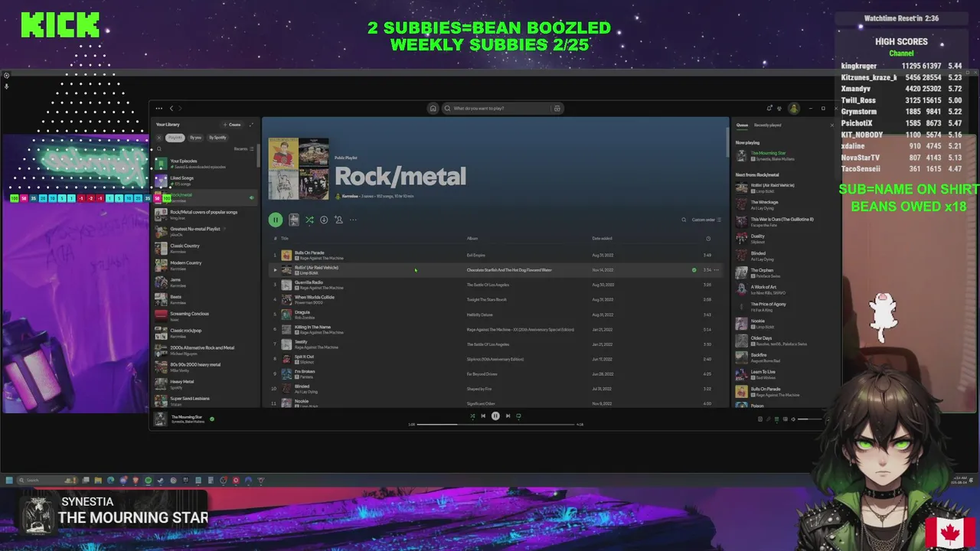Search within the playlist using the magnifier icon
980x551 pixels.
click(x=684, y=220)
